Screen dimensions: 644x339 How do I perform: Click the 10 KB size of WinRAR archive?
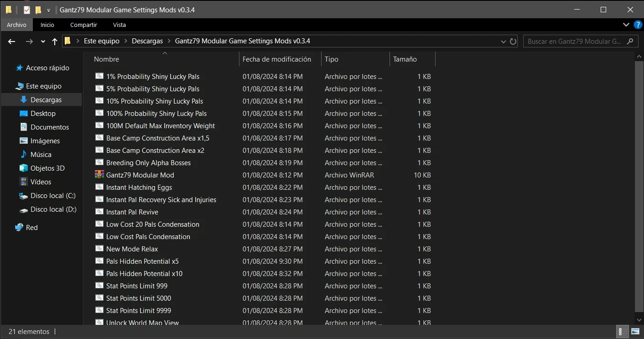click(x=422, y=175)
